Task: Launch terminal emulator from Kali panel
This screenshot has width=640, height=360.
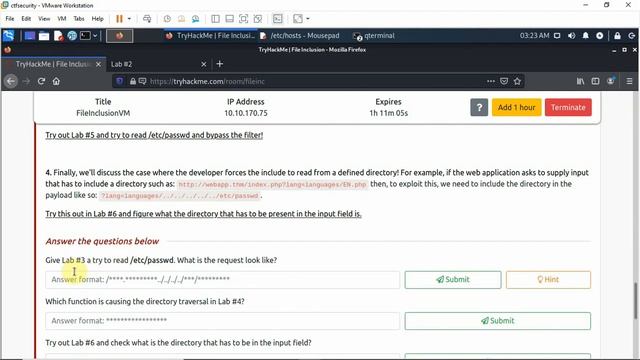Action: click(x=85, y=36)
